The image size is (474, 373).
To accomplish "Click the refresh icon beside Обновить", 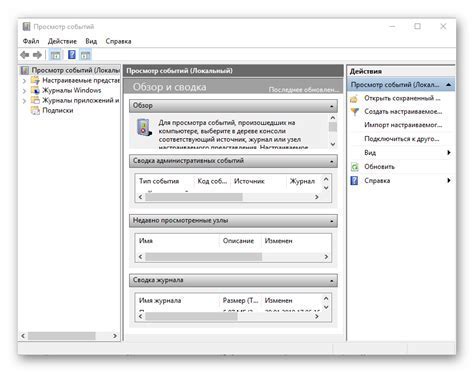I will (355, 167).
